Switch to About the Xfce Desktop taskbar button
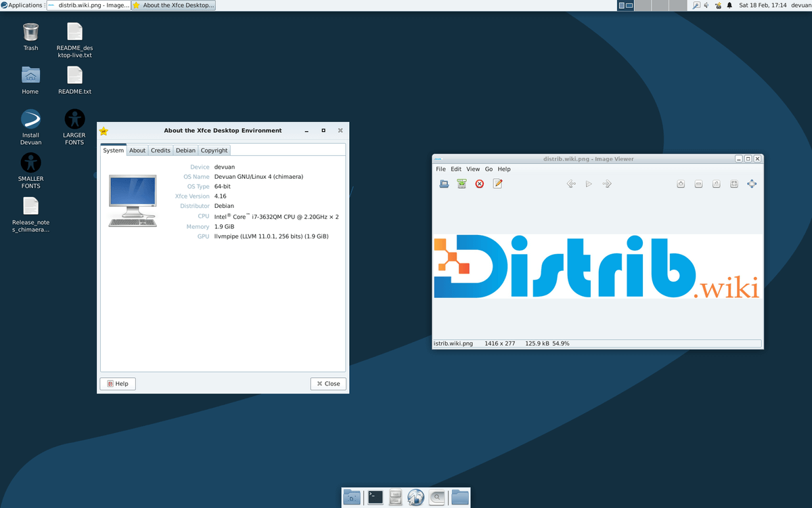 [174, 5]
